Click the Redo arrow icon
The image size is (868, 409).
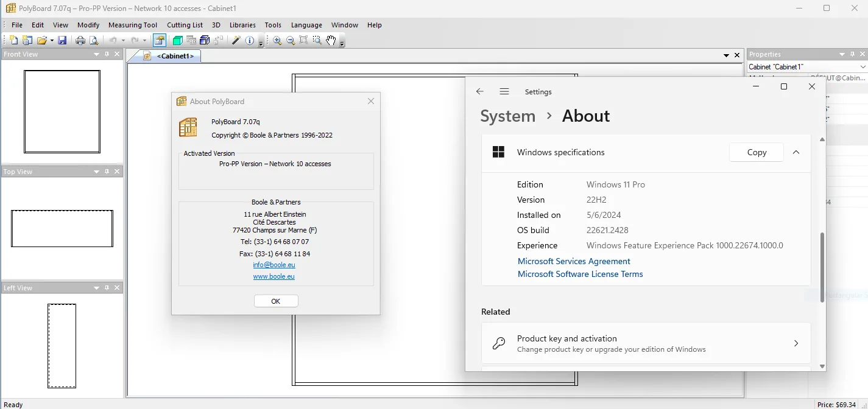[135, 40]
